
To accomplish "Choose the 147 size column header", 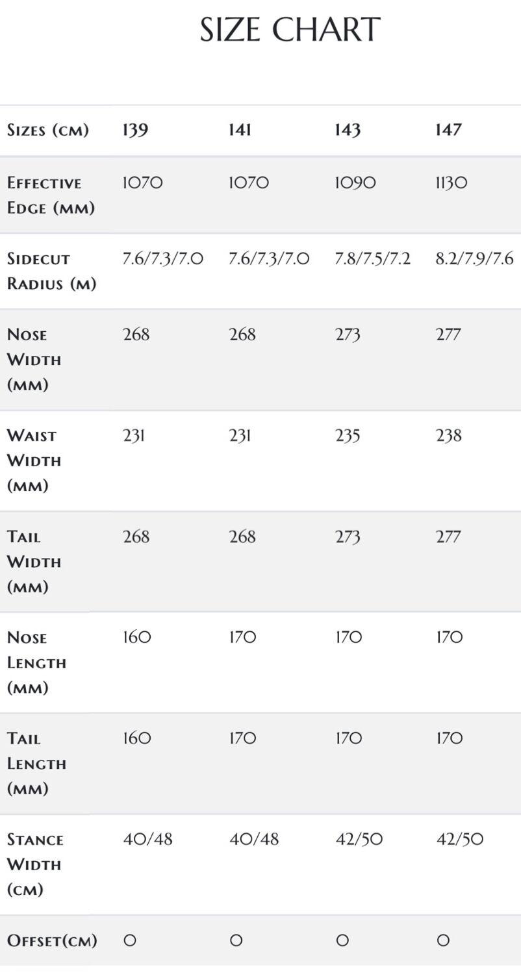I will [448, 130].
